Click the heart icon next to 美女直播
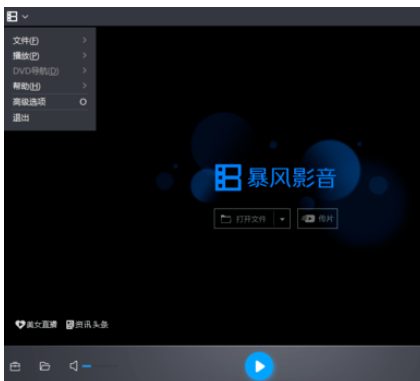 pos(20,324)
